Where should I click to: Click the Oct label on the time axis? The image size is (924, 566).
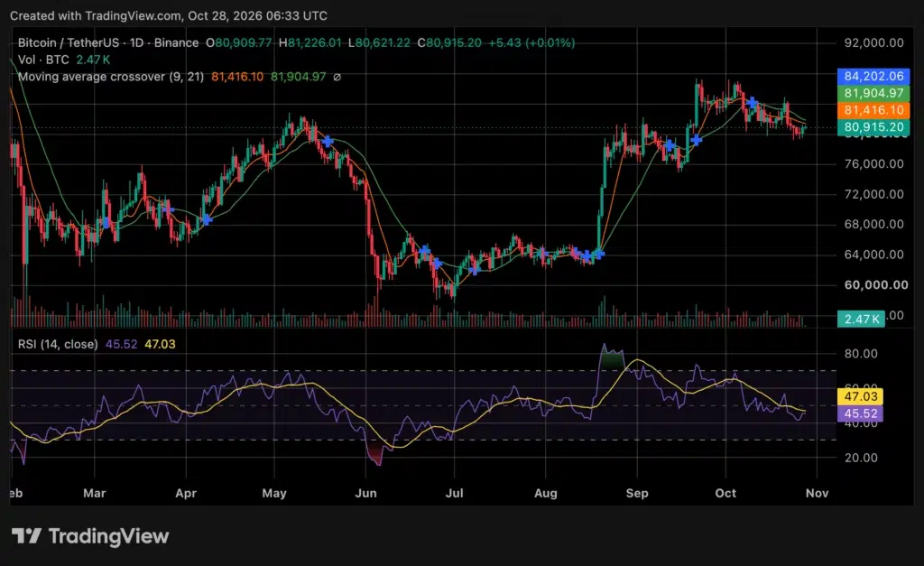(x=725, y=493)
